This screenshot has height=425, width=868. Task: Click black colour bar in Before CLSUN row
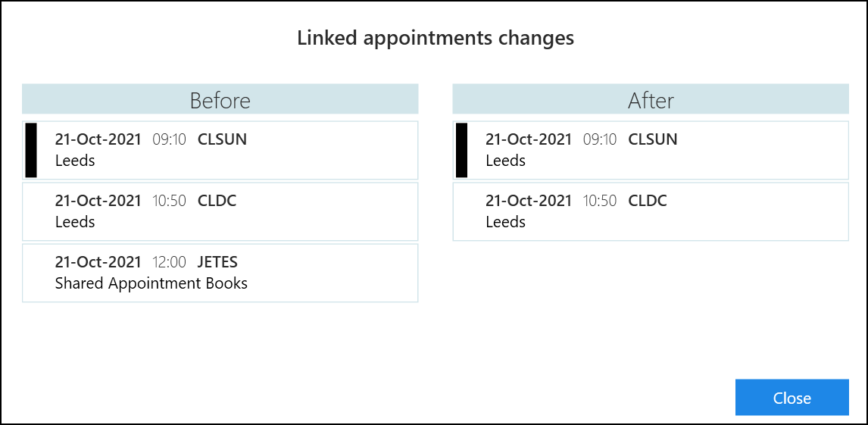point(31,150)
